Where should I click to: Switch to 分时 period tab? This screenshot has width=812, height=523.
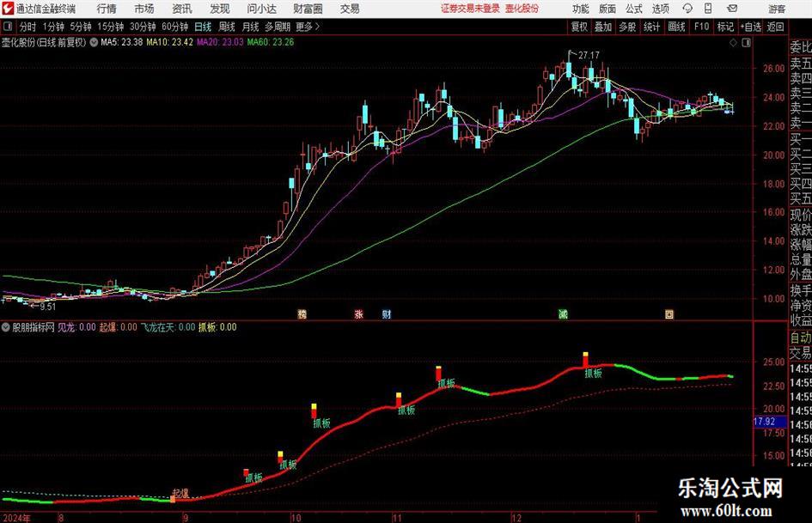click(x=27, y=27)
